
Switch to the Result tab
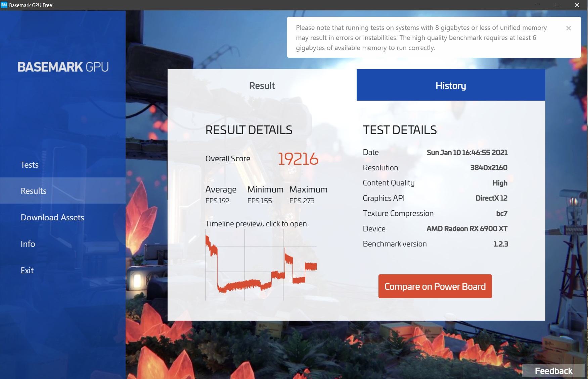click(262, 85)
